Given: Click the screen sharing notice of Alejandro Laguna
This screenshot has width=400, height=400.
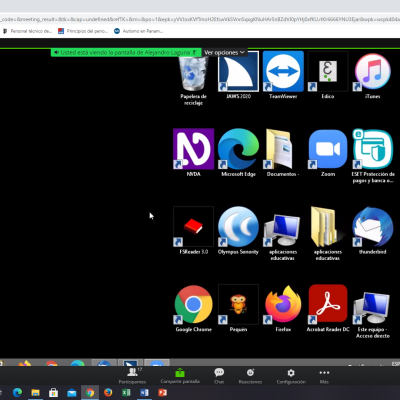Looking at the screenshot, I should [126, 52].
